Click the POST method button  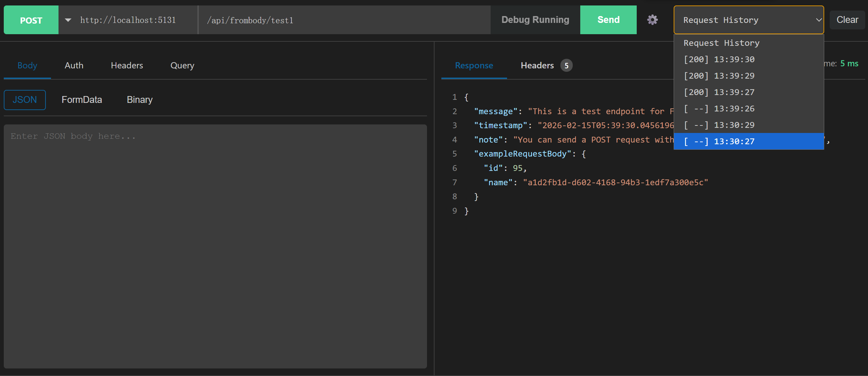click(31, 20)
